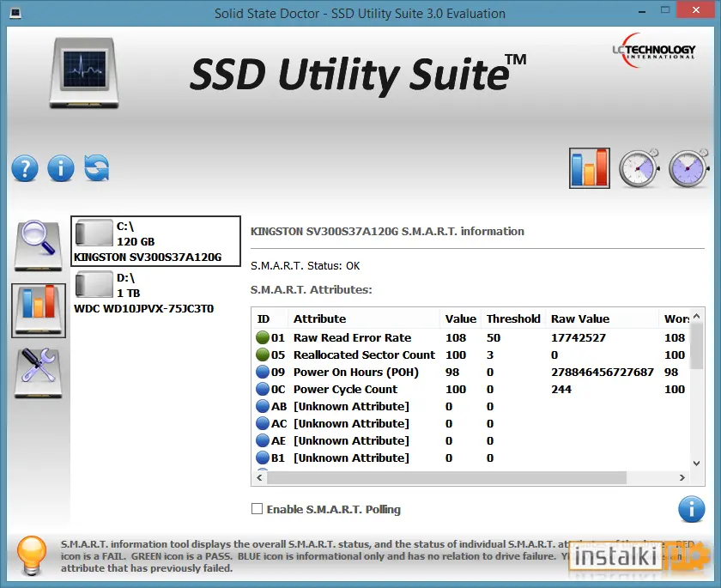Click the LC Technology International logo
This screenshot has height=588, width=721.
654,51
